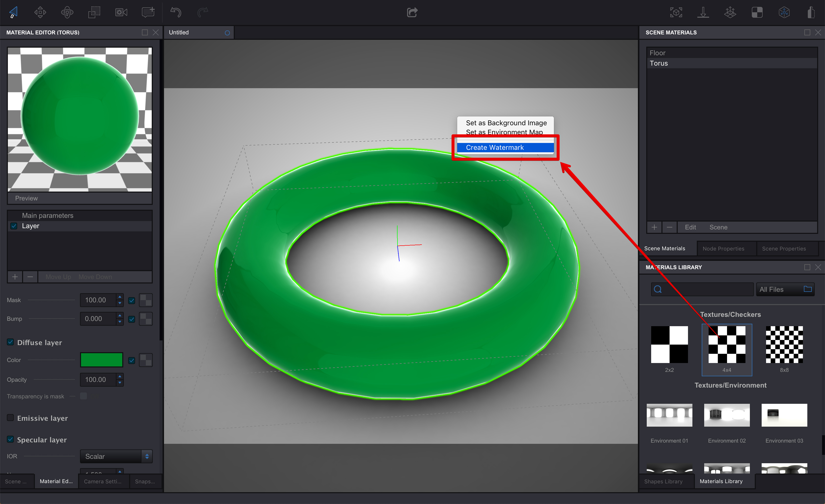Viewport: 825px width, 504px height.
Task: Turn on the Transparency is mask toggle
Action: pyautogui.click(x=83, y=396)
